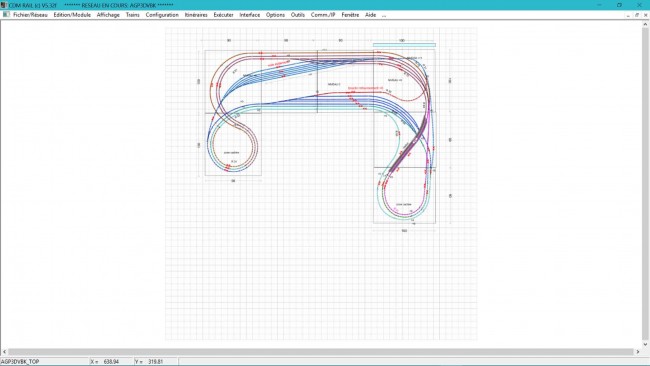Open the Itinéraires menu

196,15
